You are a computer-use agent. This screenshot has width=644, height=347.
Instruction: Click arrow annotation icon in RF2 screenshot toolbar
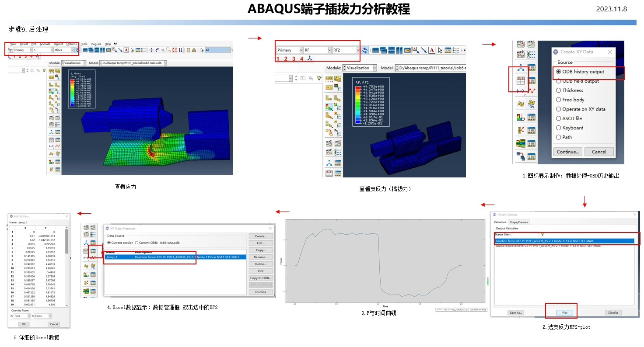(x=423, y=50)
